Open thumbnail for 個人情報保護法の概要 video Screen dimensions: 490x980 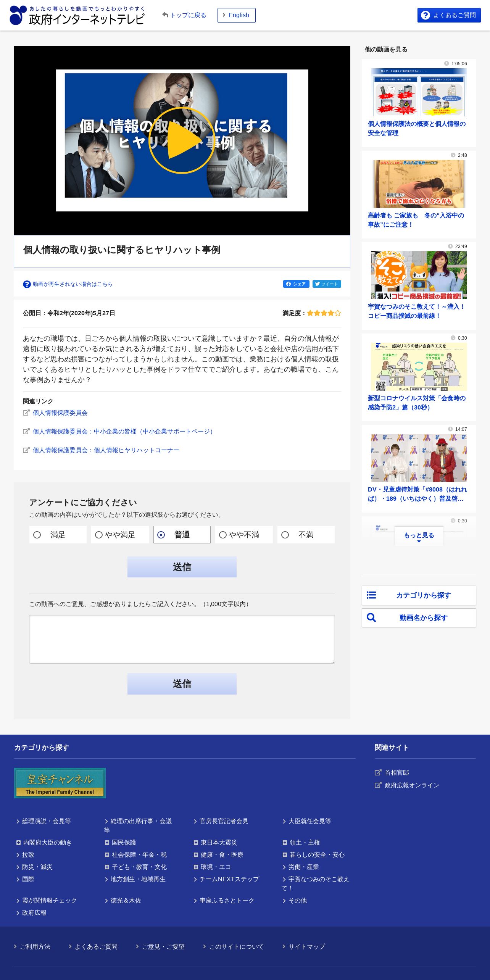point(419,92)
